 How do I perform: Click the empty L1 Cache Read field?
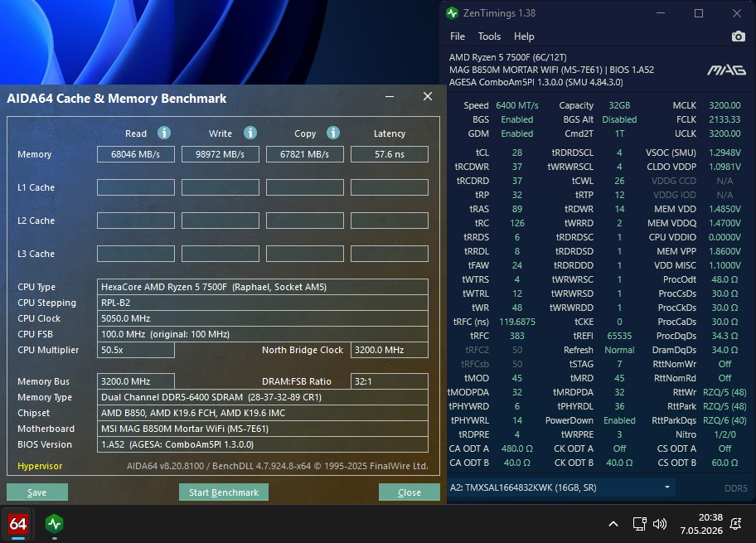coord(135,187)
